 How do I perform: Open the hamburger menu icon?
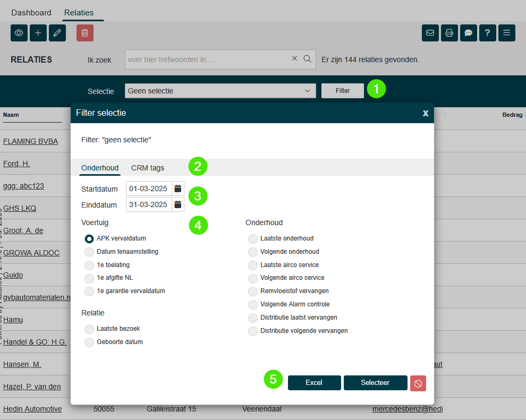tap(507, 33)
